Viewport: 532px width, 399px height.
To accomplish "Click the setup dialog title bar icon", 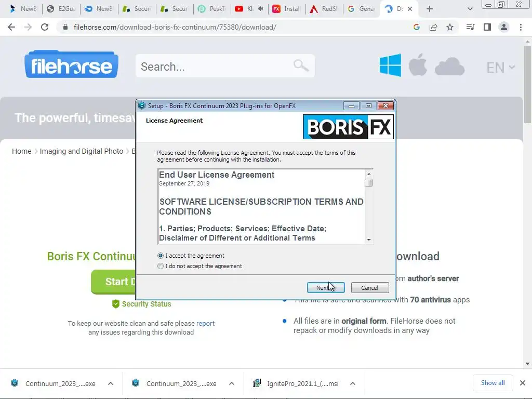I will (142, 106).
